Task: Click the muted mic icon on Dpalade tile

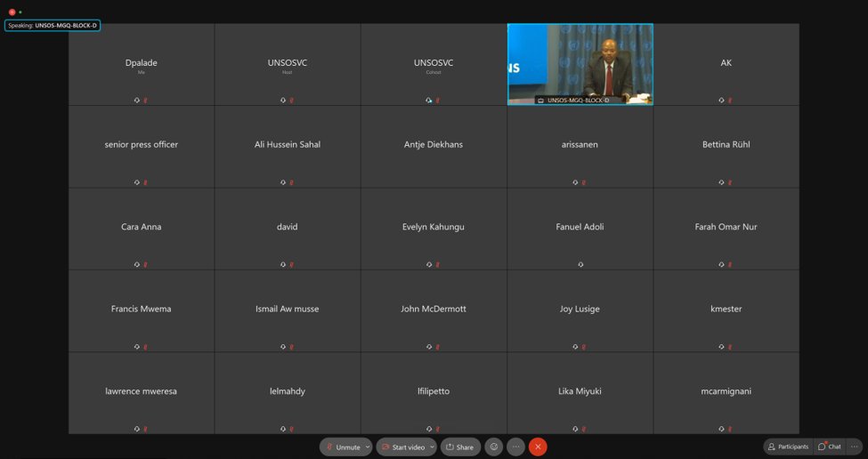Action: point(146,101)
